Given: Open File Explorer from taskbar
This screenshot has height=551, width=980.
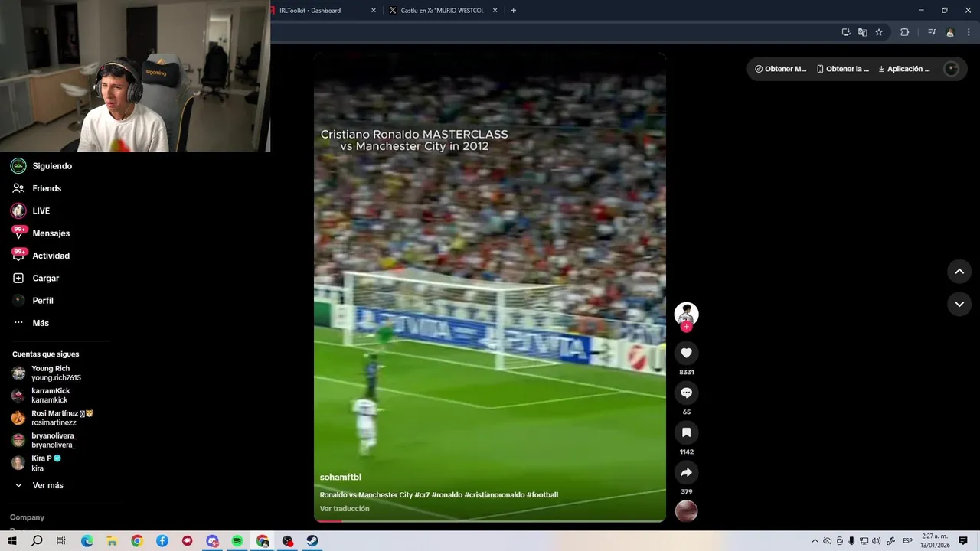Looking at the screenshot, I should pos(112,541).
